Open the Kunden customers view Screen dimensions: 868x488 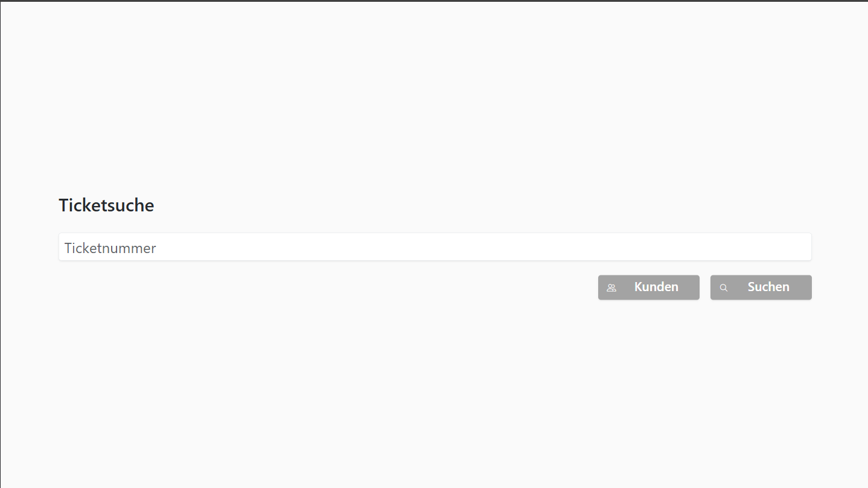(649, 287)
